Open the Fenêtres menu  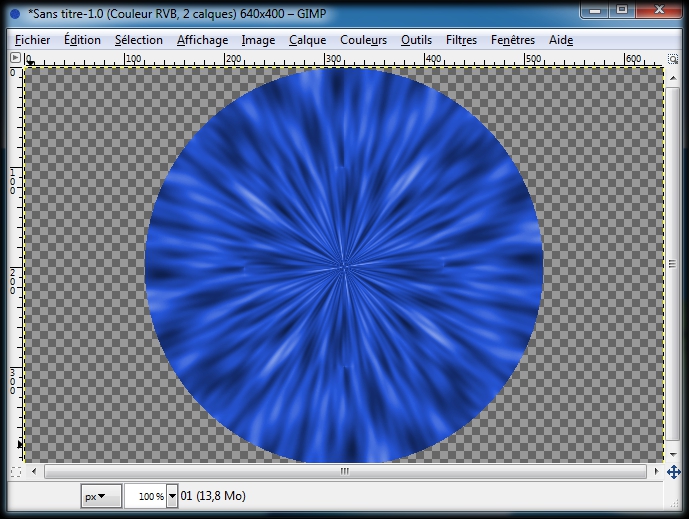point(512,40)
